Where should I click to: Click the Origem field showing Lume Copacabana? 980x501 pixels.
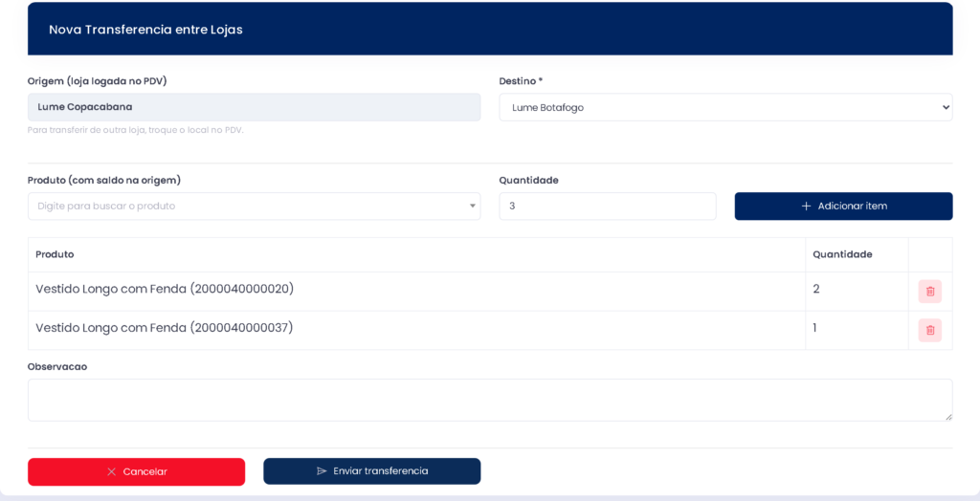click(254, 107)
